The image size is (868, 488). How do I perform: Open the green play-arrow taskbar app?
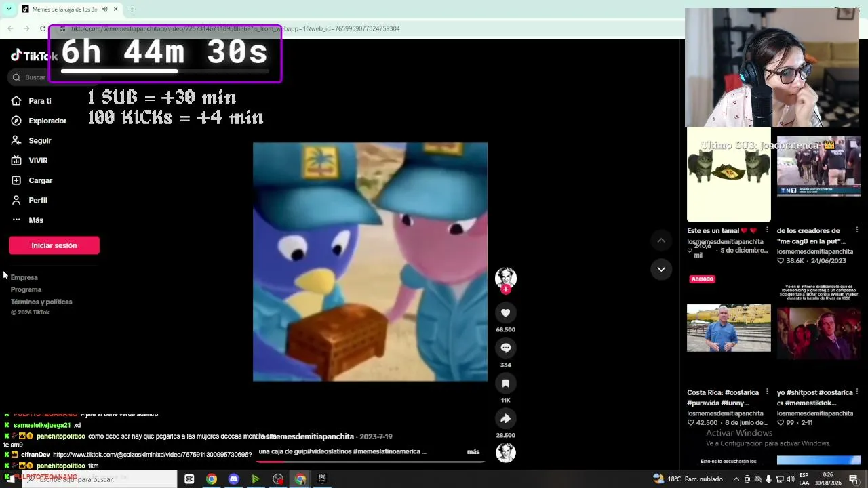[x=256, y=479]
